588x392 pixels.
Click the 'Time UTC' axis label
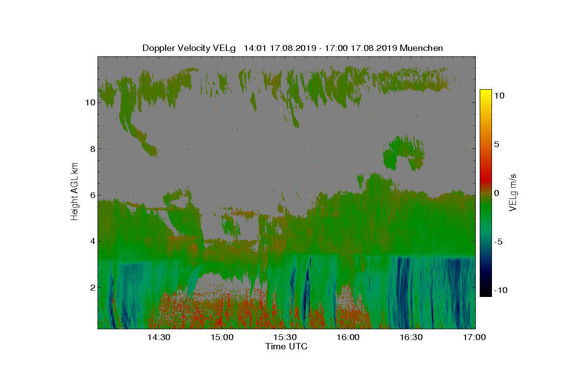(x=287, y=346)
